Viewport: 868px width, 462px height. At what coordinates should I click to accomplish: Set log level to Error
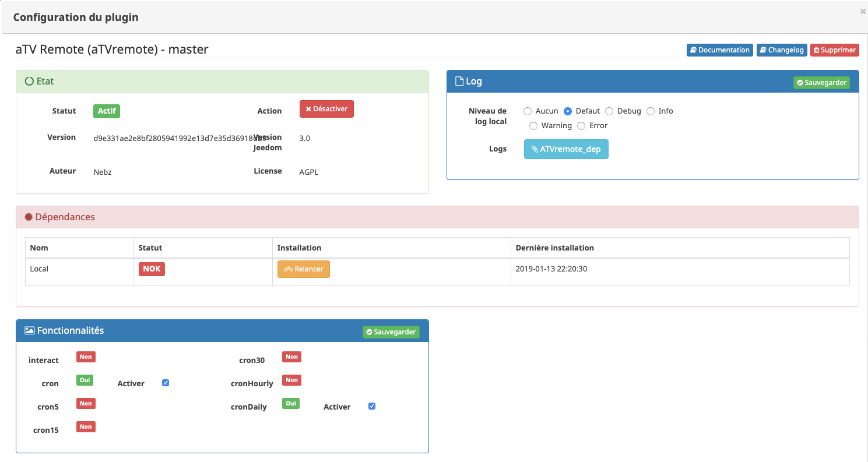pos(581,126)
